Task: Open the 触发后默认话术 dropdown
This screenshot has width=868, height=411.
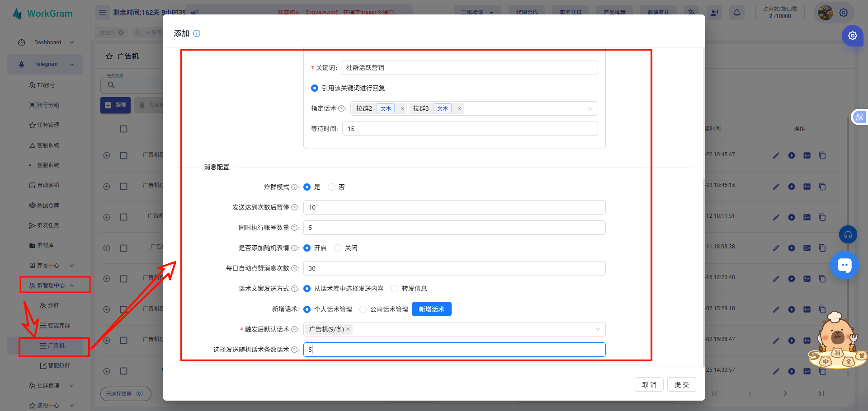Action: 598,329
